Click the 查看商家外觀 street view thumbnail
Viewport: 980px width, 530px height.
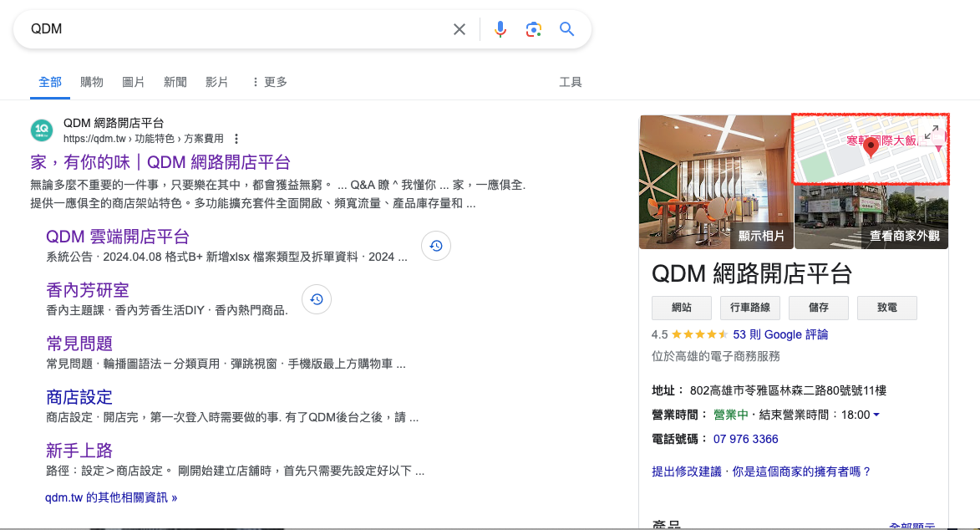point(871,217)
